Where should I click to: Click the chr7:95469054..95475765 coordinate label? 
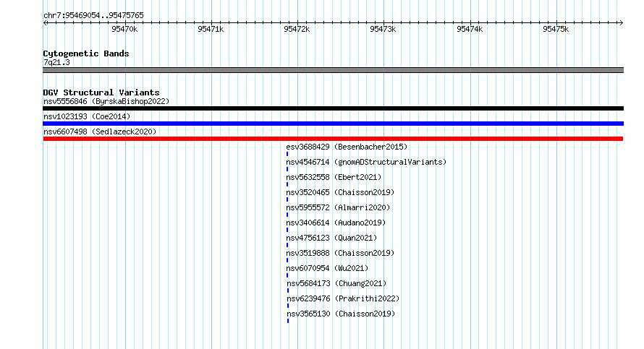pyautogui.click(x=93, y=15)
